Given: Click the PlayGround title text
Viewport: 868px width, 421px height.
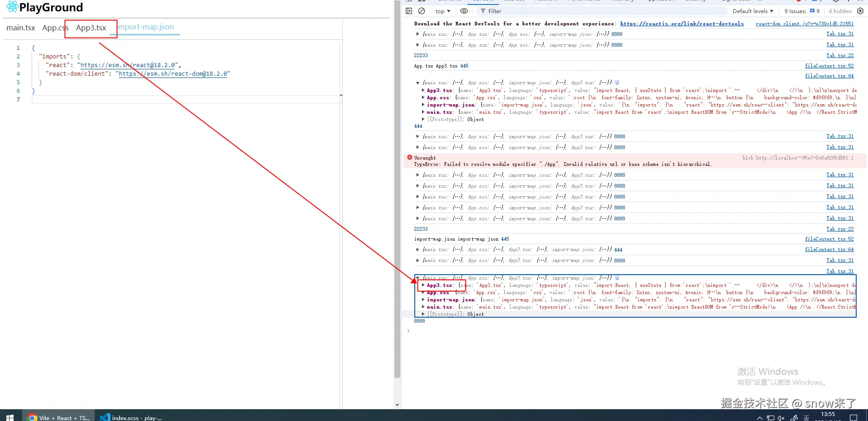Looking at the screenshot, I should pos(51,7).
